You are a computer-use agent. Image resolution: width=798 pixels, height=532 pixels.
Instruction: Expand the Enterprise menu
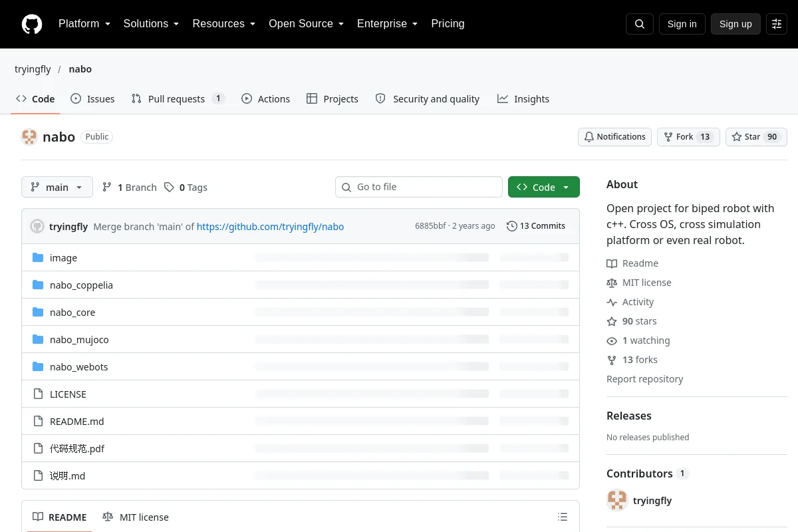tap(387, 24)
